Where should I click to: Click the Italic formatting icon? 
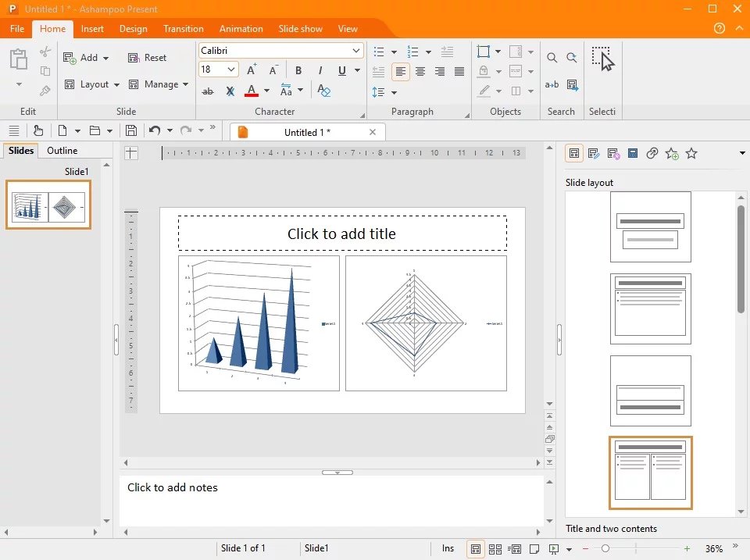tap(320, 71)
